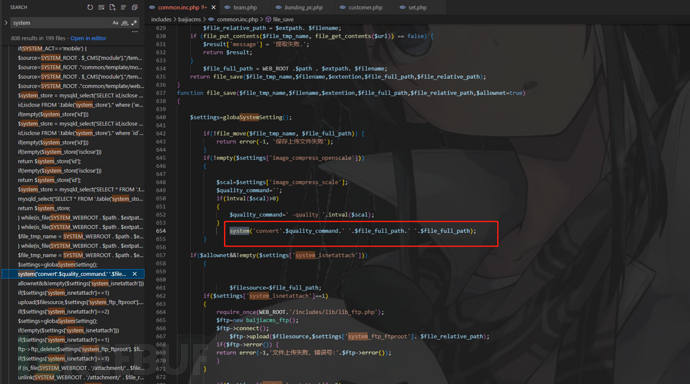690x384 pixels.
Task: Collapse all search results icon
Action: coord(135,7)
